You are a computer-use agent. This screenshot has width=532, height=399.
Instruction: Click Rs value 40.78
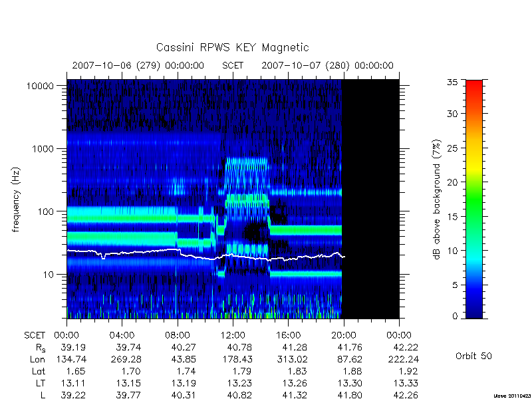coord(239,347)
